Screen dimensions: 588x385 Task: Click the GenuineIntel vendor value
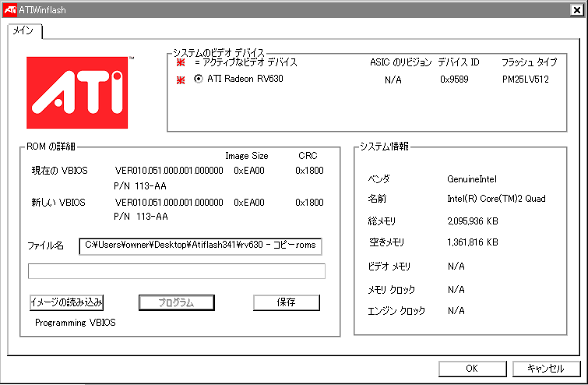472,179
